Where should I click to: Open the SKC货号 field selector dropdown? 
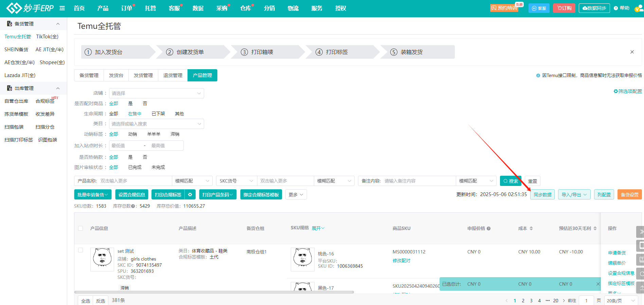pos(236,181)
